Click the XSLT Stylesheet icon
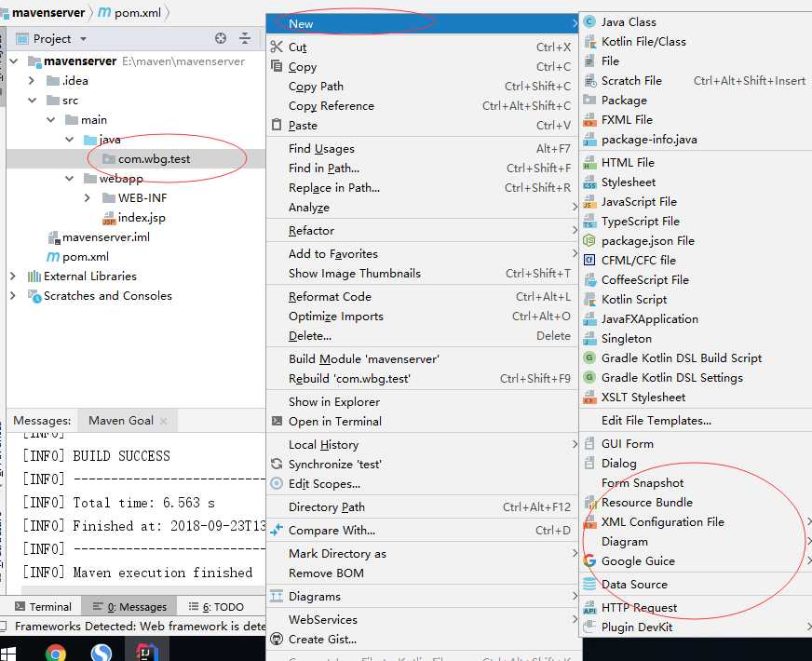The image size is (812, 661). pos(589,398)
